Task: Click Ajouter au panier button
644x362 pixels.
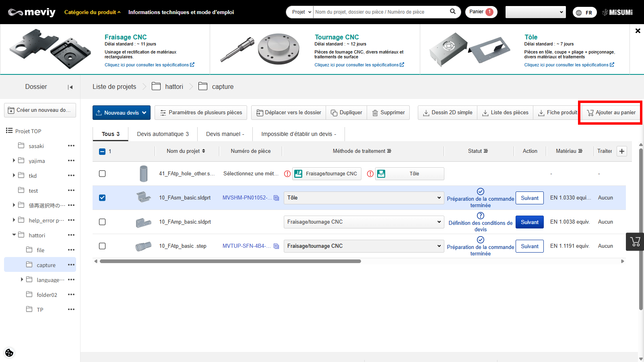Action: (611, 113)
